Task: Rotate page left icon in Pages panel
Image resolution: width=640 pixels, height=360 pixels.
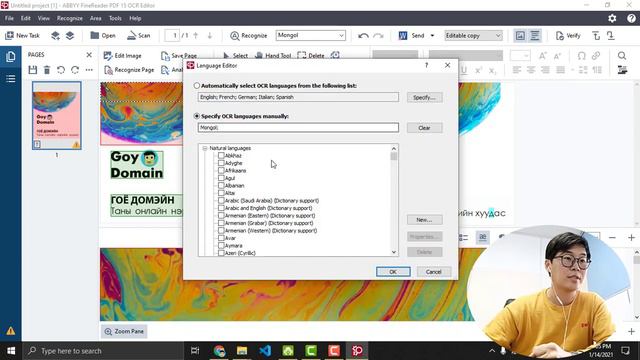Action: point(61,70)
